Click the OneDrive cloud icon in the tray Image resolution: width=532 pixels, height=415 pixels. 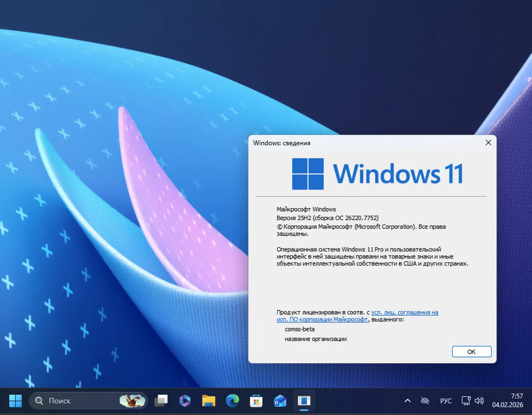pyautogui.click(x=425, y=400)
